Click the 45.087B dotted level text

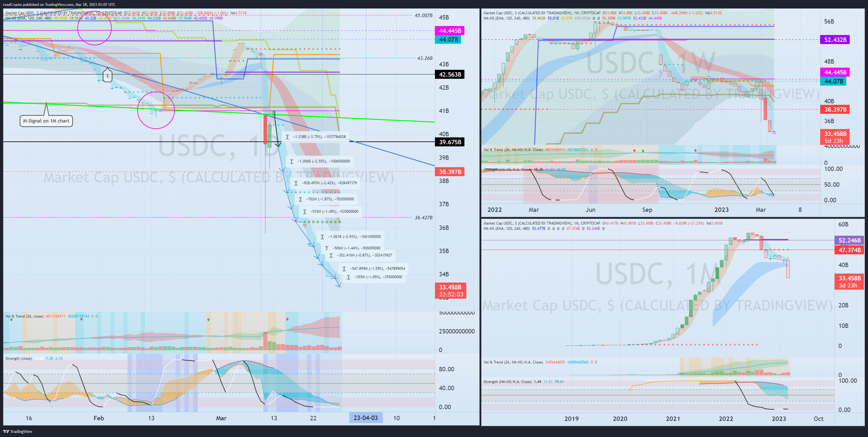pyautogui.click(x=423, y=15)
